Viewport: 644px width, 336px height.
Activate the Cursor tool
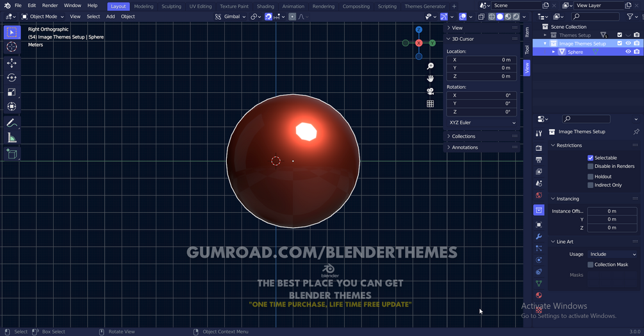pyautogui.click(x=12, y=47)
